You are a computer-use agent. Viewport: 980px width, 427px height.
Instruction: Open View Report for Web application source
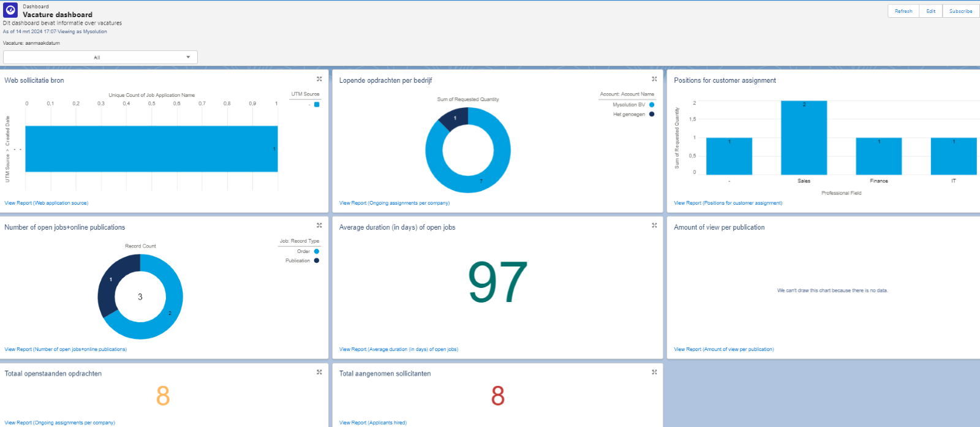pyautogui.click(x=47, y=203)
